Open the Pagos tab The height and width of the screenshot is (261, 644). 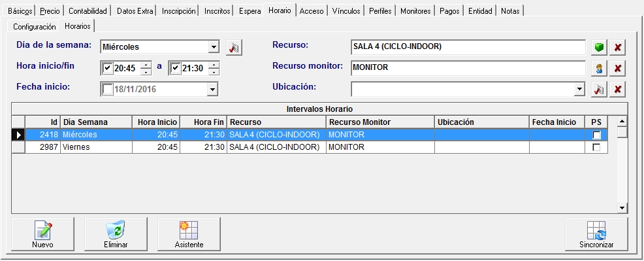[x=449, y=11]
